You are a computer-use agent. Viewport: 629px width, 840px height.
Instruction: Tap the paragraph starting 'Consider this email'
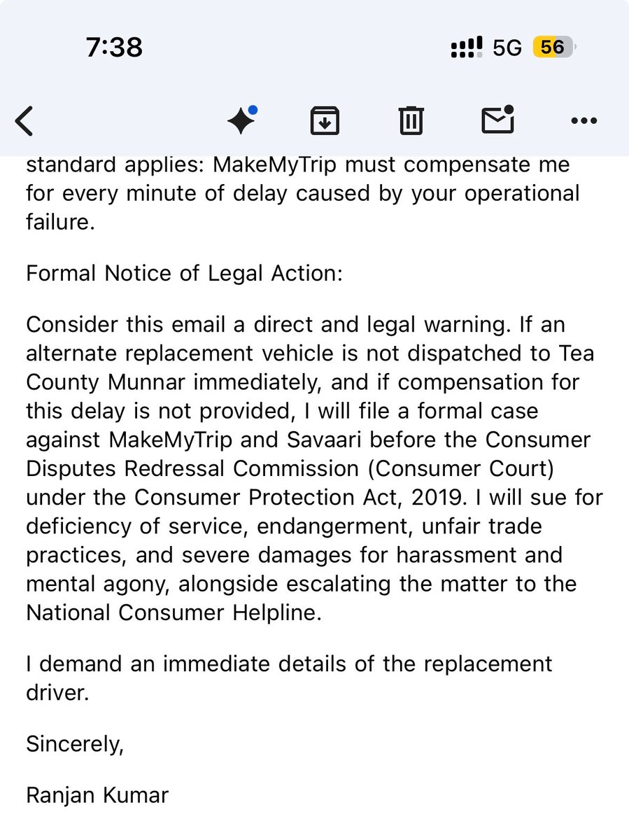314,468
